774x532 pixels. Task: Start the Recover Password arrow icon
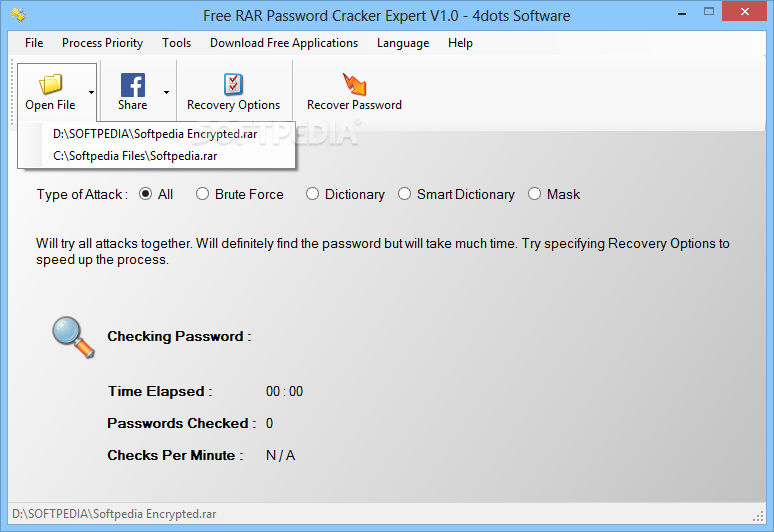(x=354, y=84)
